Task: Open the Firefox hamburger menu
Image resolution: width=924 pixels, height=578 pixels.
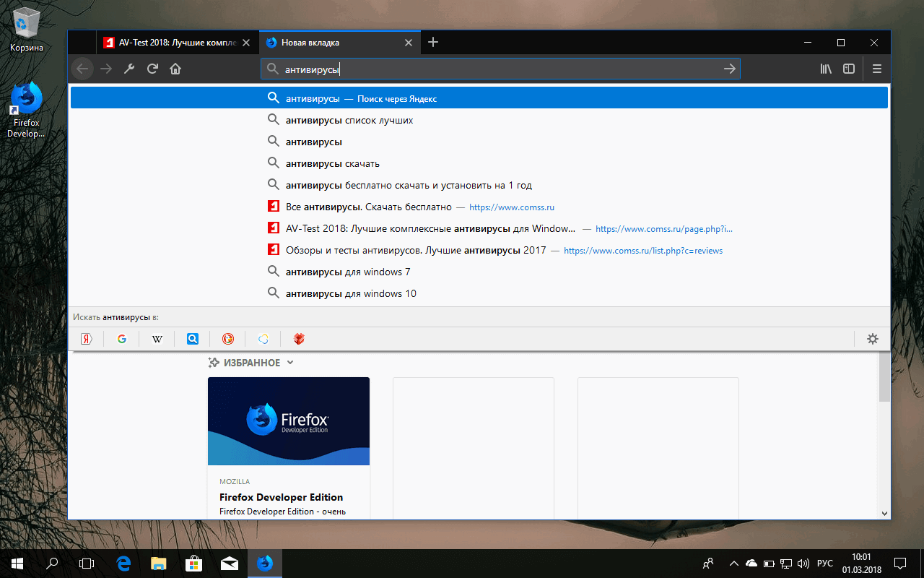Action: click(x=876, y=68)
